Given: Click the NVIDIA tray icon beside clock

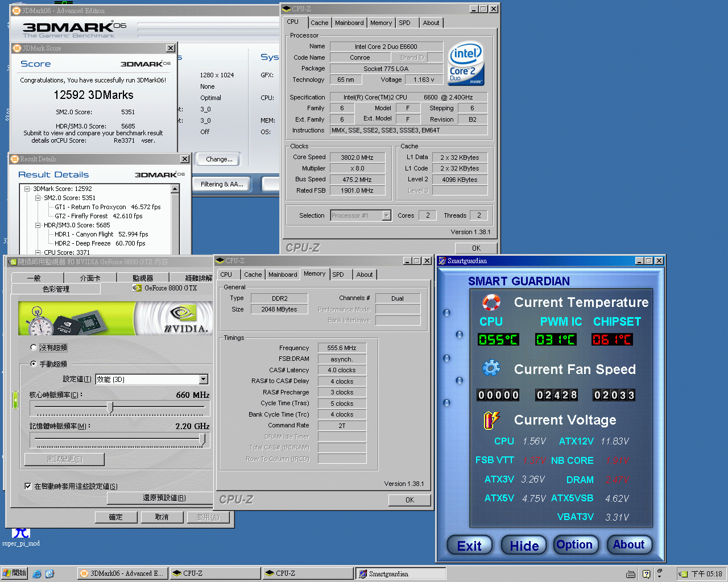Looking at the screenshot, I should [x=683, y=574].
